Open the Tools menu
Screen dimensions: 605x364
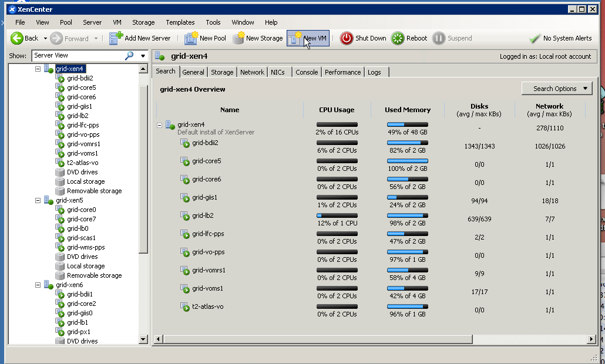[x=213, y=22]
